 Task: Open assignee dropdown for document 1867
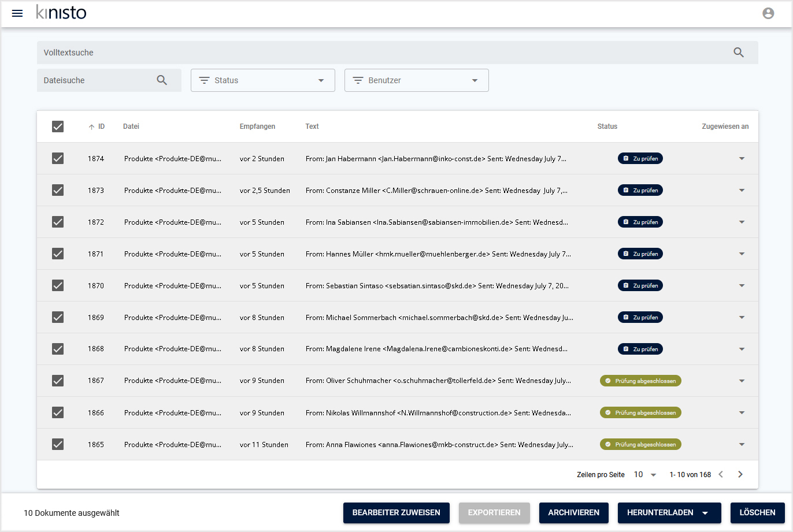742,381
